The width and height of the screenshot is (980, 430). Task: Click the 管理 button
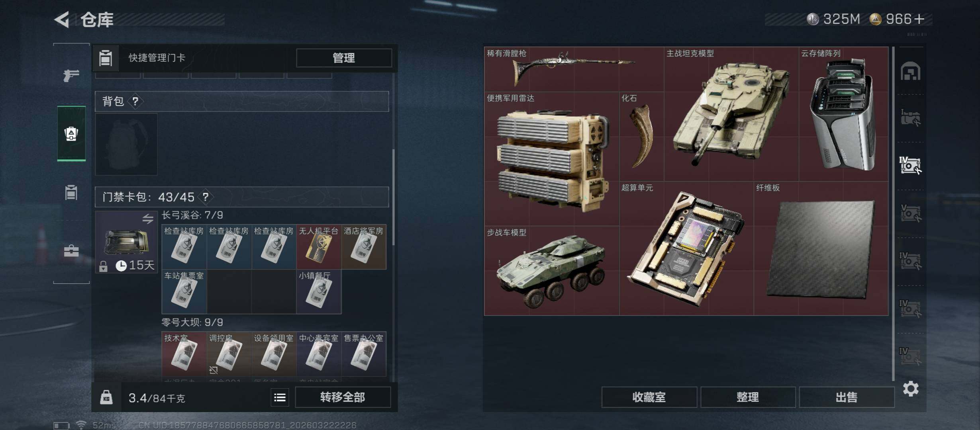click(344, 58)
